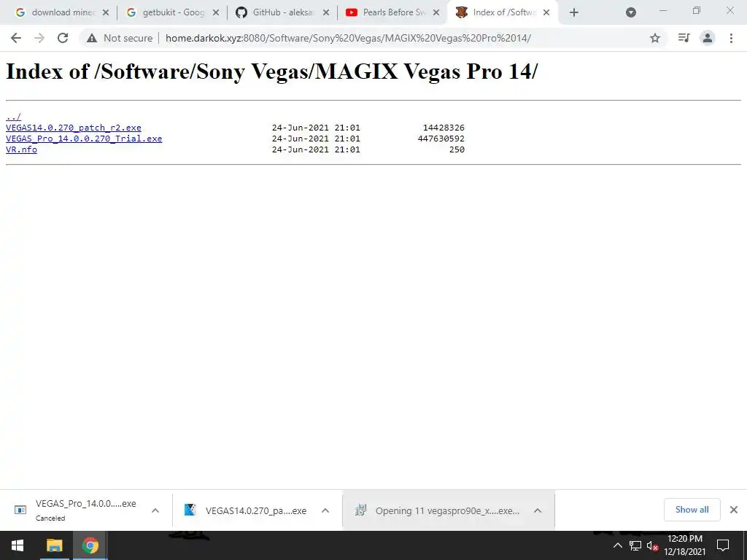The height and width of the screenshot is (560, 747).
Task: Click the muted volume tray icon
Action: [x=652, y=545]
